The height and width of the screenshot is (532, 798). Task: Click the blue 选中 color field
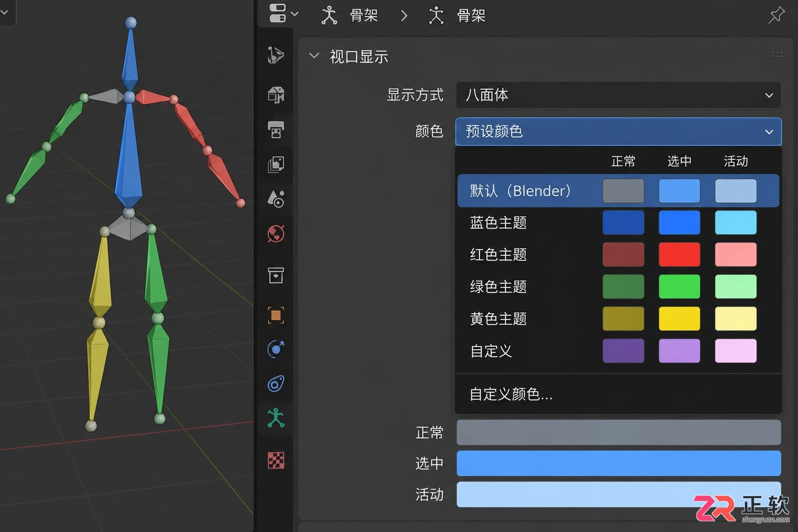[x=618, y=463]
